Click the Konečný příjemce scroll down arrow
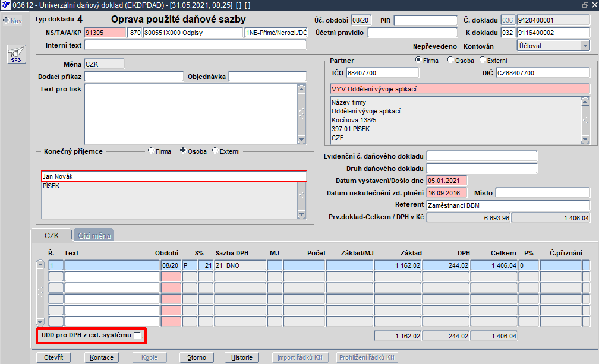This screenshot has width=599, height=364. (x=301, y=214)
